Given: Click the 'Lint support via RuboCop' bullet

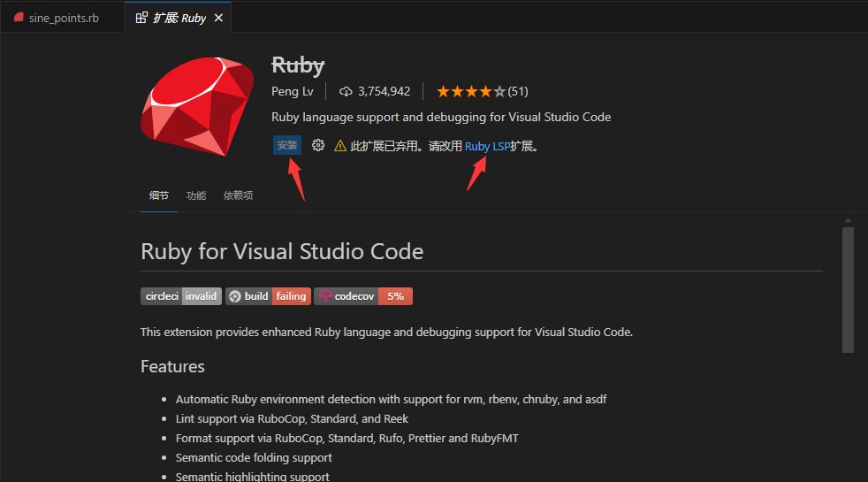Looking at the screenshot, I should pyautogui.click(x=292, y=419).
